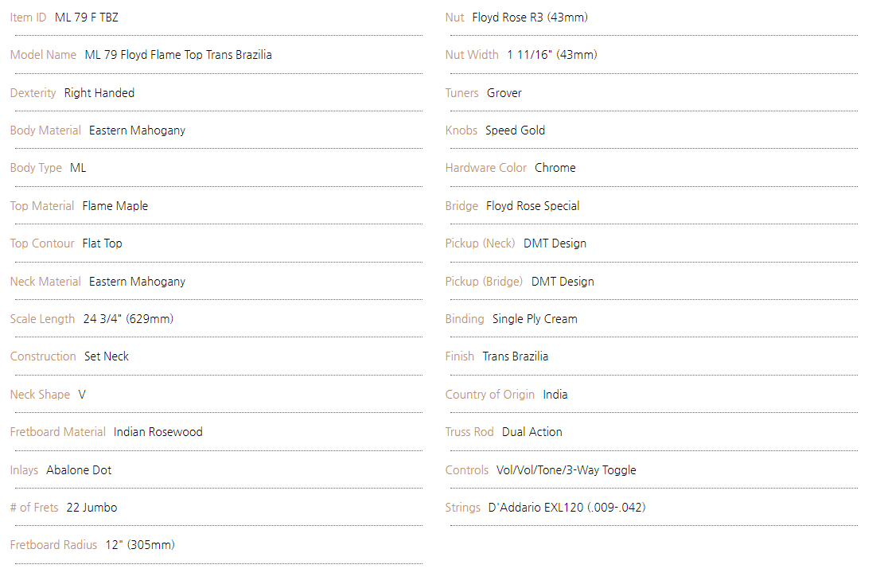Click the Set Neck construction value
This screenshot has height=588, width=880.
pos(107,356)
